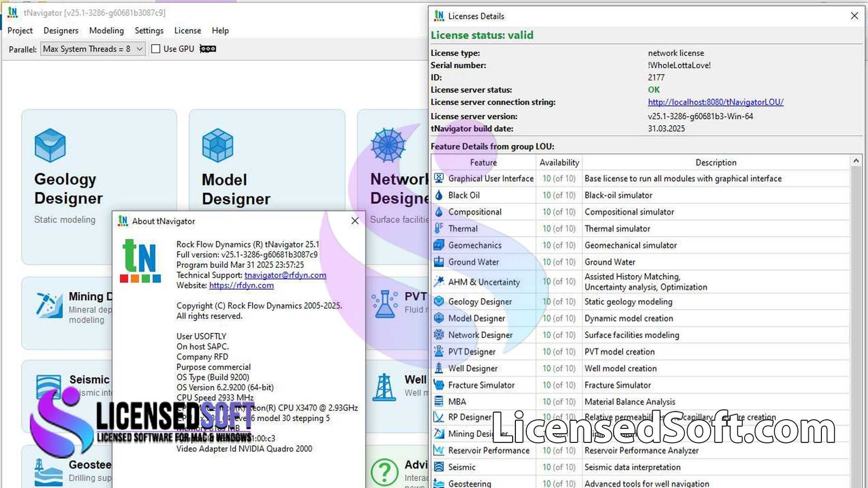
Task: Click the tnavigator@rfdyn.com support email link
Action: (285, 275)
